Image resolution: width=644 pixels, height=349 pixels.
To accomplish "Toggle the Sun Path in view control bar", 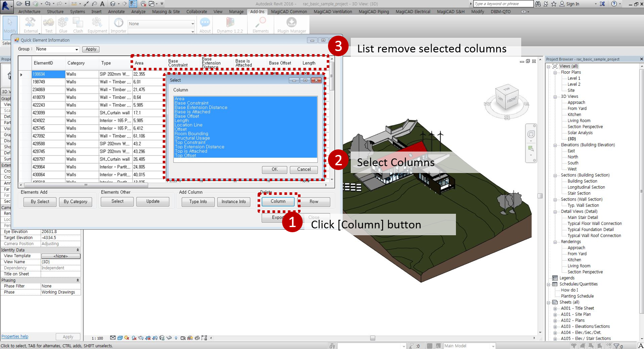I will (x=127, y=338).
